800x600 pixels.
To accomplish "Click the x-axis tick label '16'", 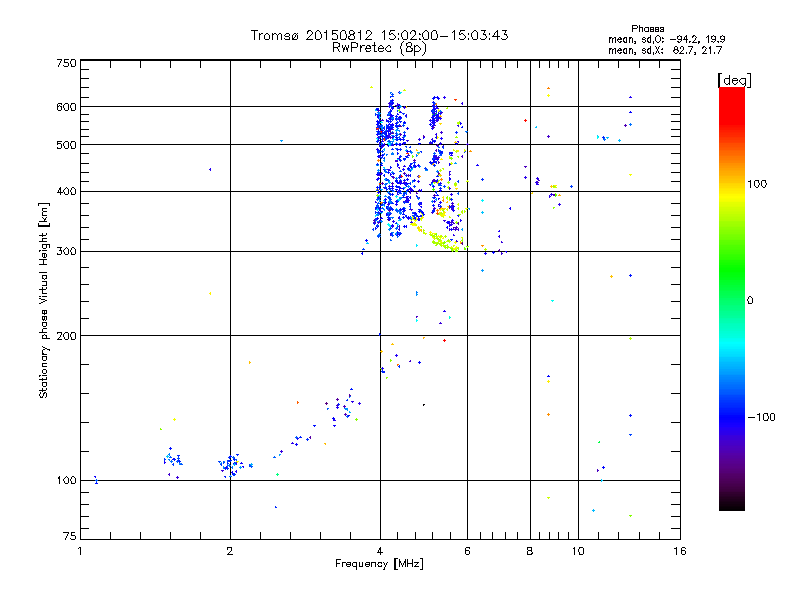I will click(680, 551).
